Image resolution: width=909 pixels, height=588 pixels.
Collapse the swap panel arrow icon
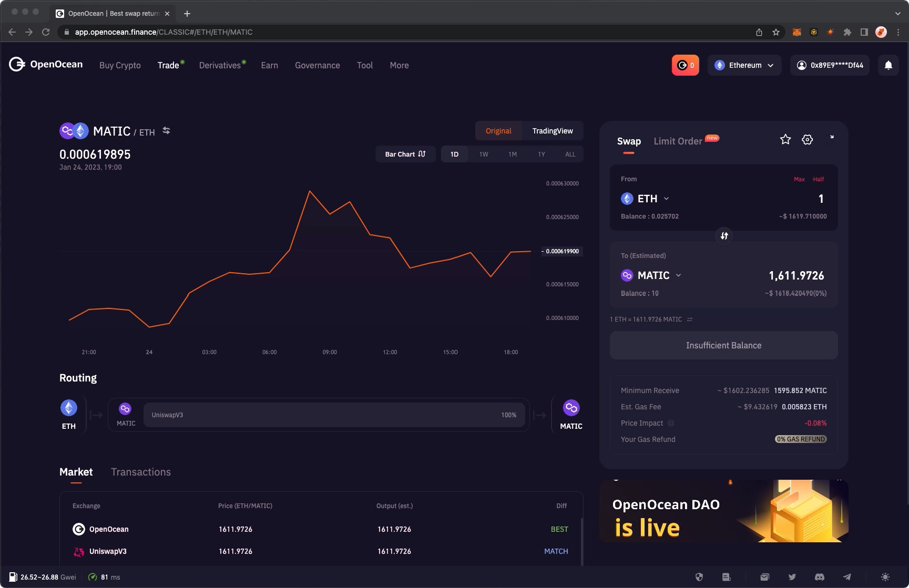tap(832, 137)
